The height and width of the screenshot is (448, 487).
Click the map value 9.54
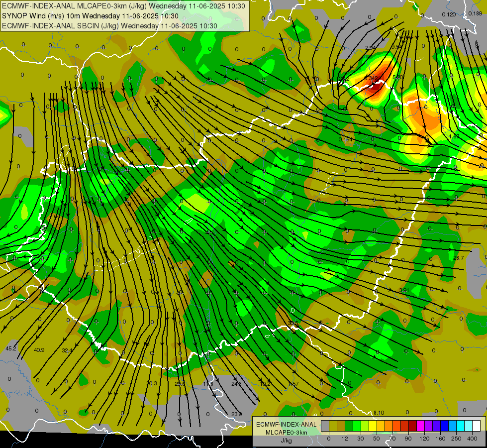397,47
